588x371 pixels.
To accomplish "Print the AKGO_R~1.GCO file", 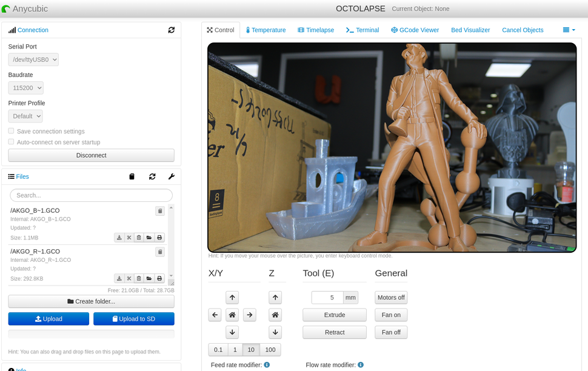I will point(159,278).
